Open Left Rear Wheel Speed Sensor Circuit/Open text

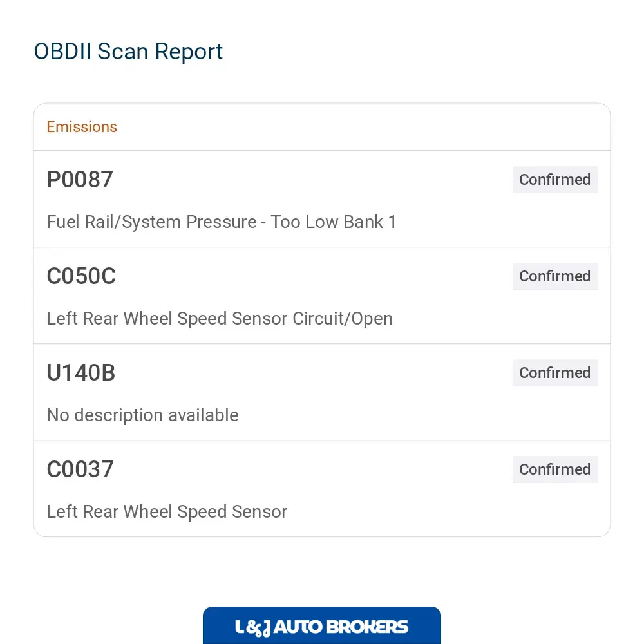(220, 319)
